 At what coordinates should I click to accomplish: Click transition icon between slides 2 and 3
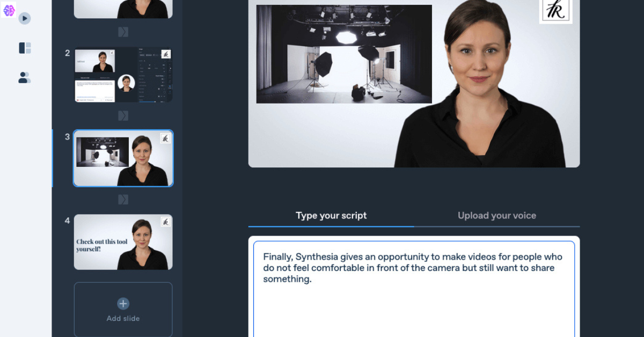click(x=123, y=116)
